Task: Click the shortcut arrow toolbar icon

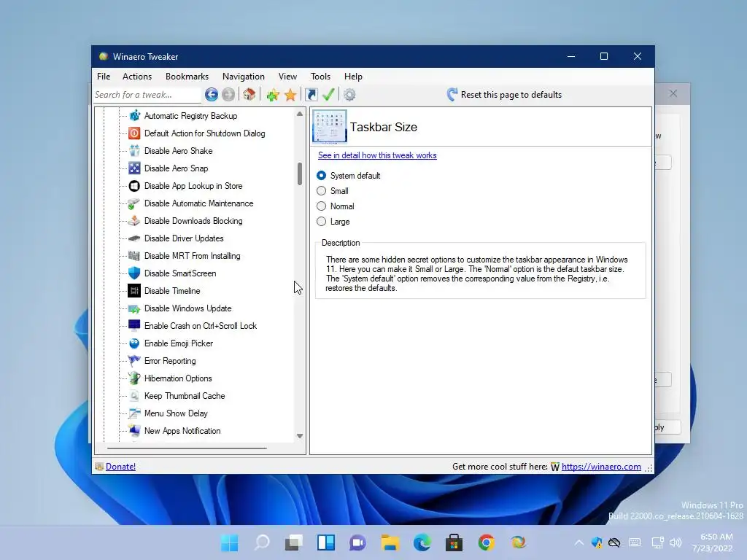Action: (311, 94)
